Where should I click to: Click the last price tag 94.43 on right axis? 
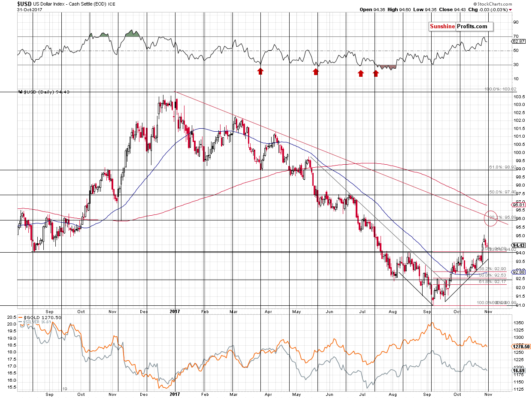519,245
